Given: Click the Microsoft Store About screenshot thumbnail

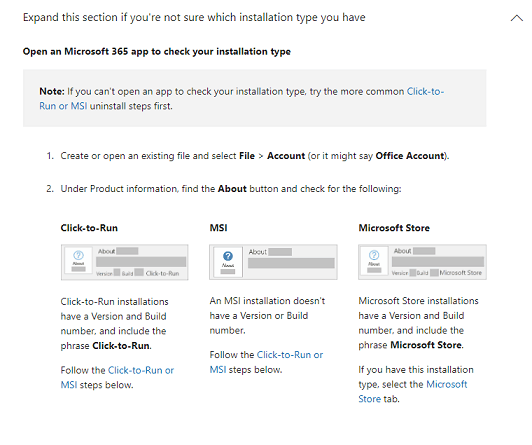Looking at the screenshot, I should pyautogui.click(x=422, y=262).
